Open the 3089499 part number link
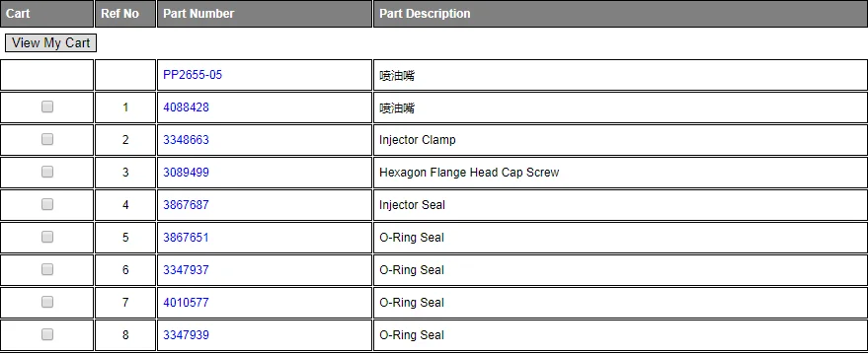This screenshot has height=355, width=868. pyautogui.click(x=186, y=173)
